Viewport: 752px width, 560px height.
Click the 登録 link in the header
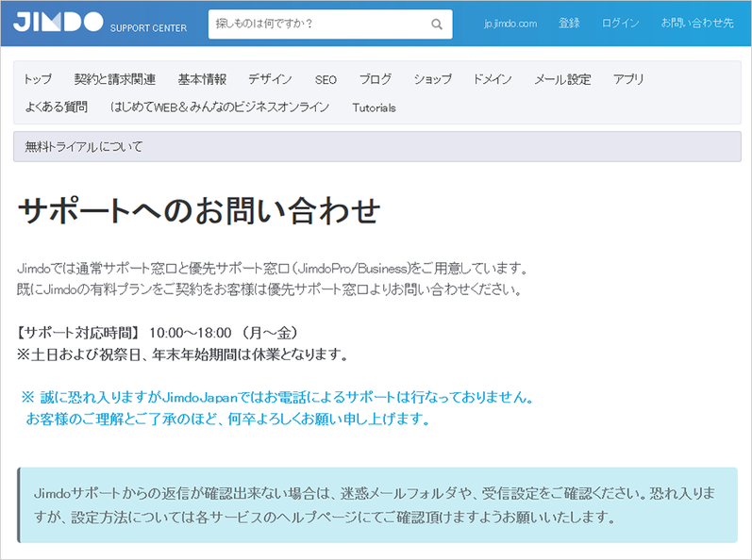pos(569,23)
